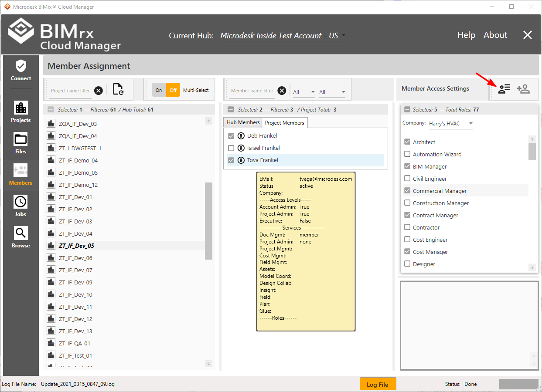Viewport: 542px width, 392px height.
Task: Open the Browse section in sidebar
Action: pos(21,238)
